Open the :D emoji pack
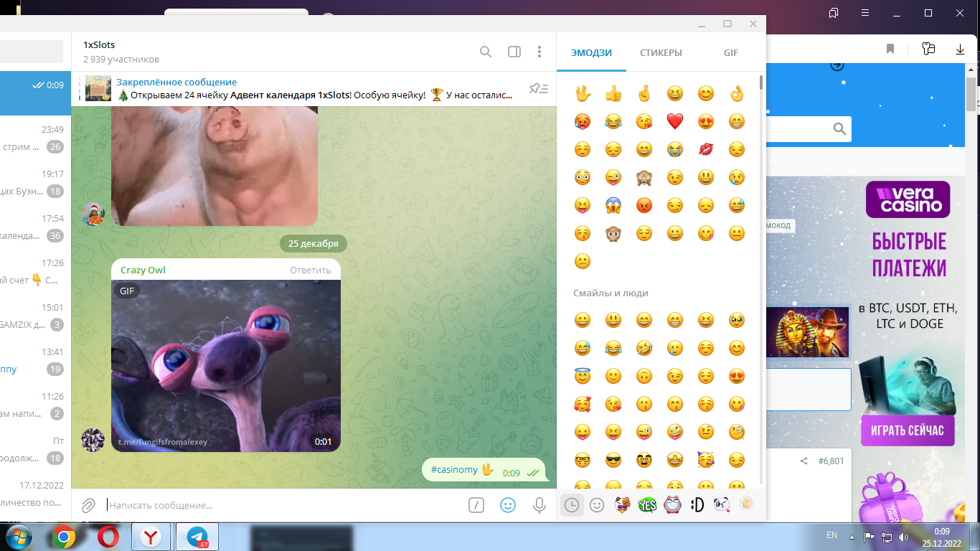The width and height of the screenshot is (980, 551). point(697,505)
